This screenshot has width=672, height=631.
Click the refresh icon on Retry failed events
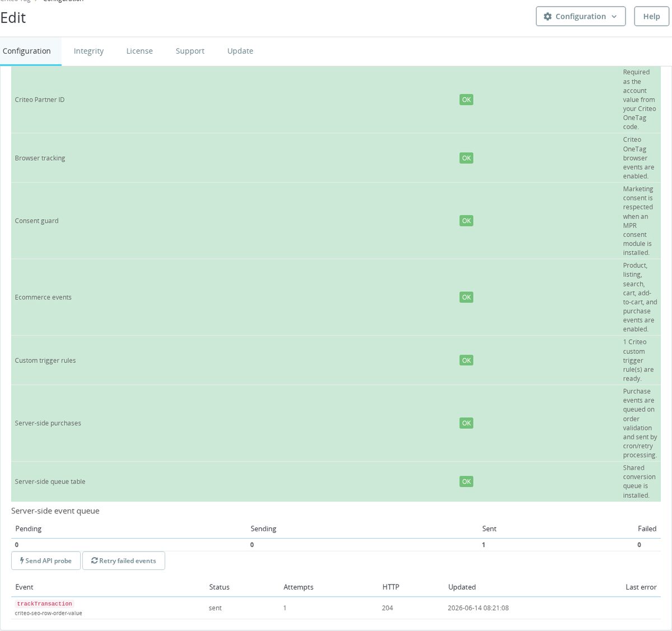(95, 560)
